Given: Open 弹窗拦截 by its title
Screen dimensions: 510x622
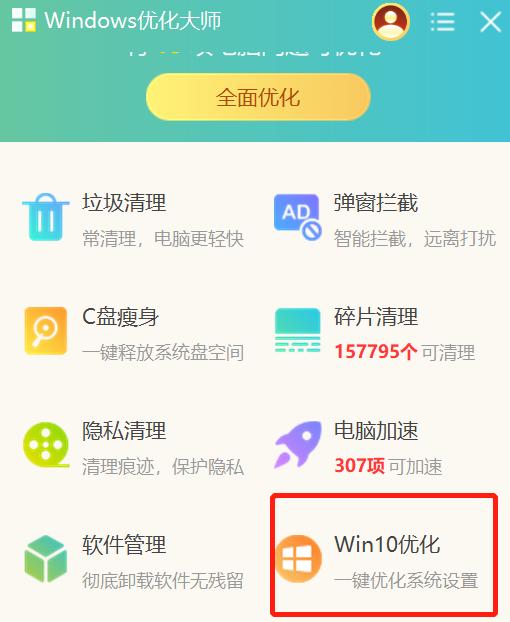Looking at the screenshot, I should pos(376,203).
